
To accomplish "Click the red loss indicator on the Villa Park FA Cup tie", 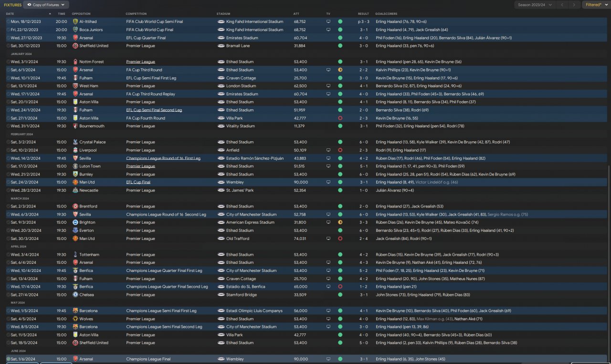I will click(340, 118).
